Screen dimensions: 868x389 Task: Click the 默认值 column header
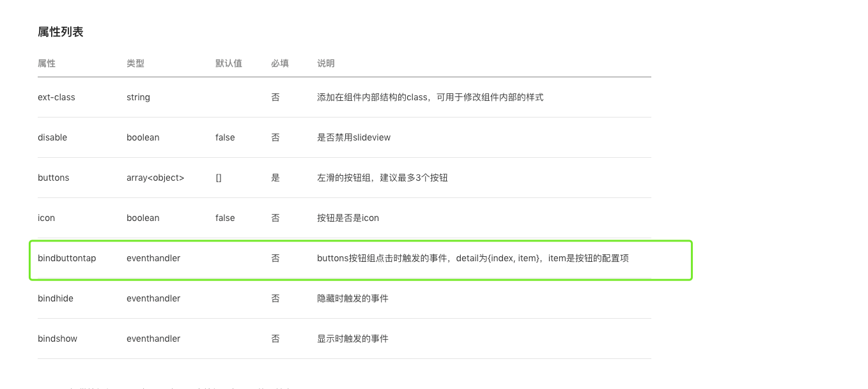click(229, 63)
